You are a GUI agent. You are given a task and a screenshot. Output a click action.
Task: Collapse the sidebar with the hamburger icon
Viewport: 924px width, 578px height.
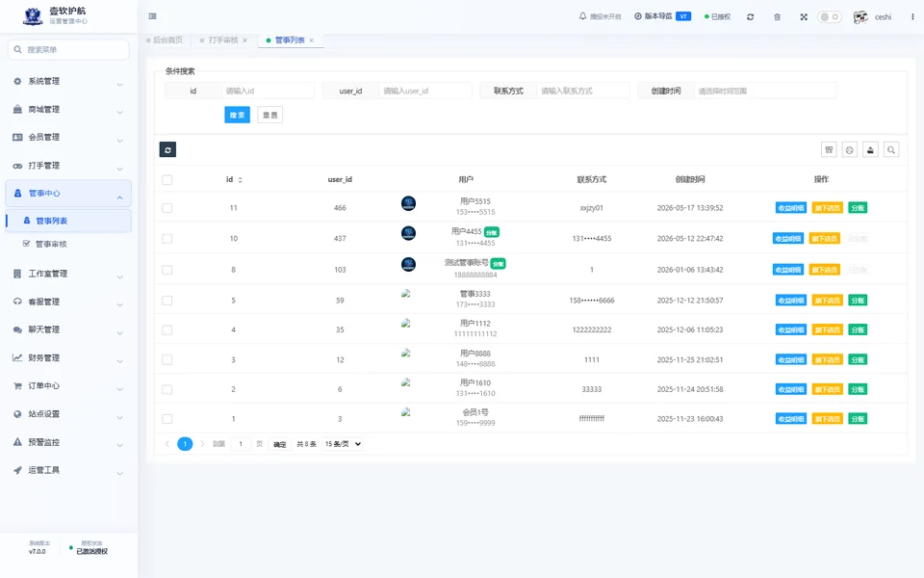pyautogui.click(x=153, y=16)
